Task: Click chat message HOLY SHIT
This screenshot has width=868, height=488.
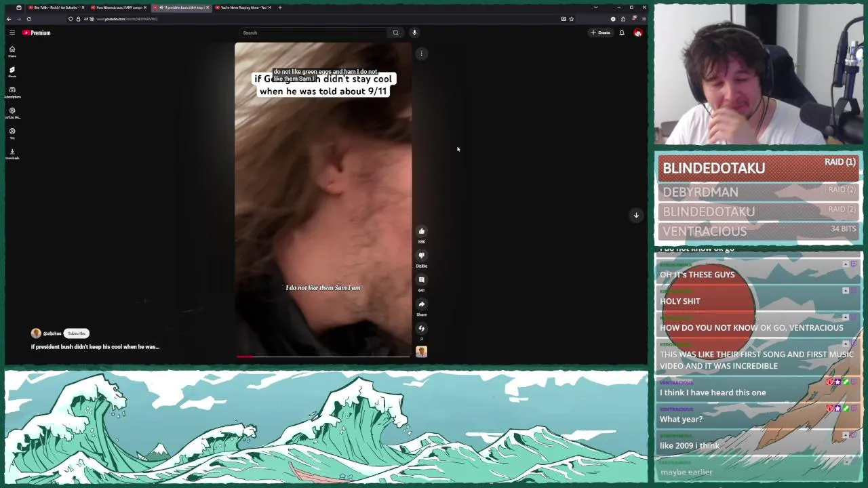Action: pos(679,301)
